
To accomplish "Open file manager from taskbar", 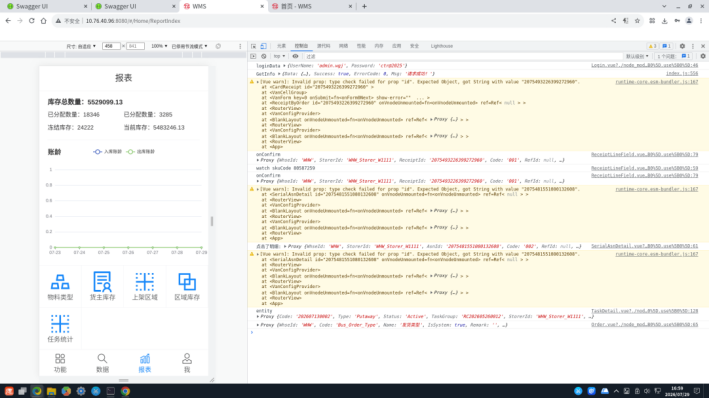I will 52,391.
